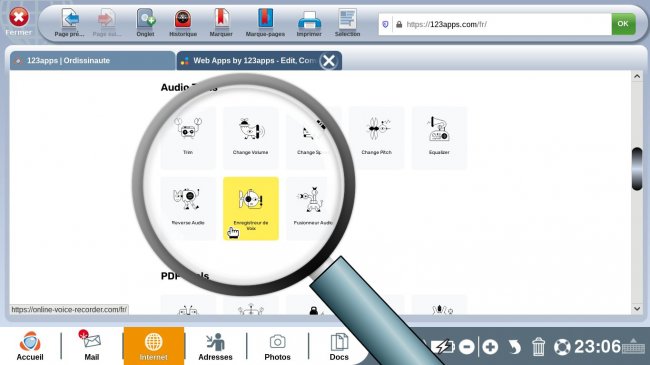The height and width of the screenshot is (365, 650).
Task: Click the URL address field
Action: [502, 24]
